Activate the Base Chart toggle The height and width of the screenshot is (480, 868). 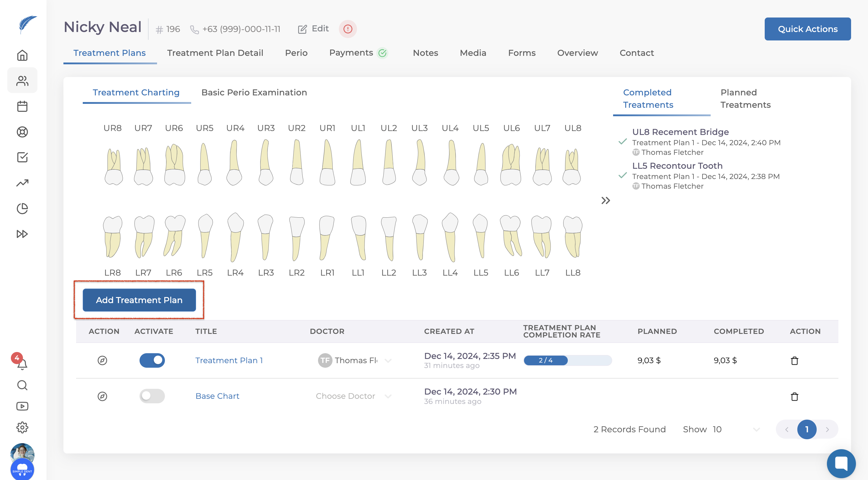[x=152, y=396]
